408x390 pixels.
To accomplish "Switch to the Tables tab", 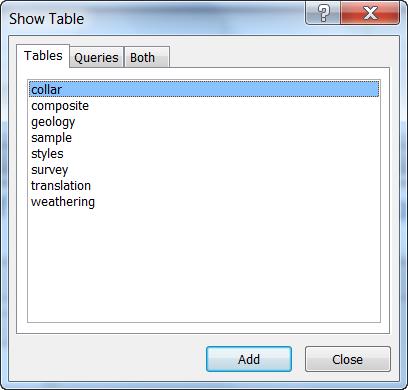I will coord(43,56).
